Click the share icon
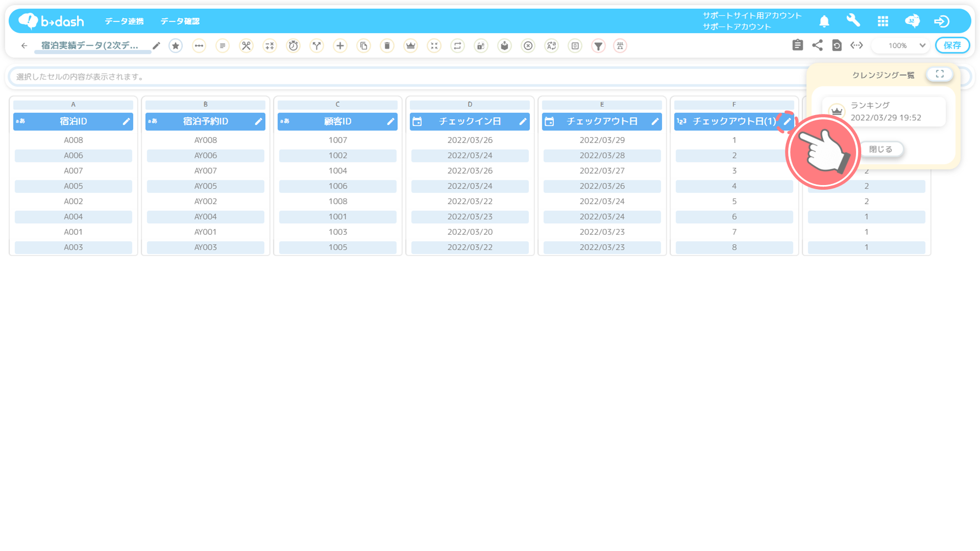 [817, 45]
